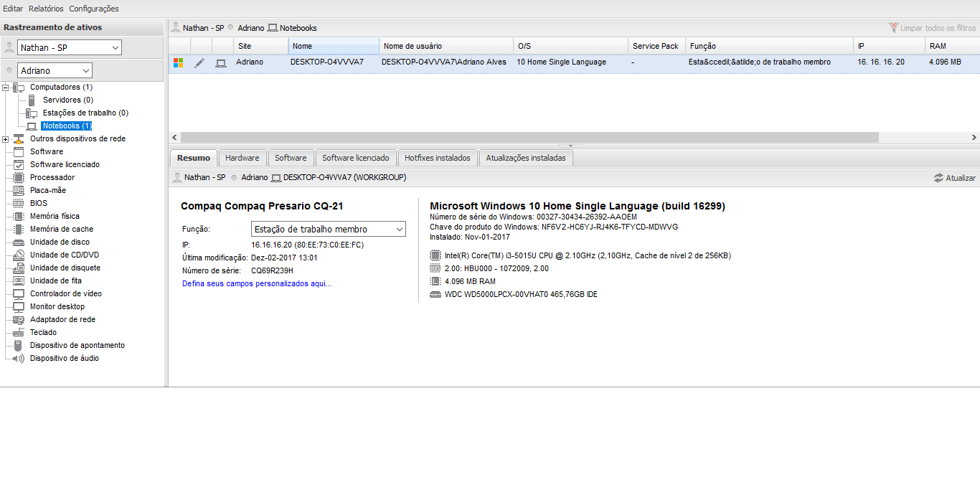Click the IP column header
The width and height of the screenshot is (980, 495).
pos(890,46)
